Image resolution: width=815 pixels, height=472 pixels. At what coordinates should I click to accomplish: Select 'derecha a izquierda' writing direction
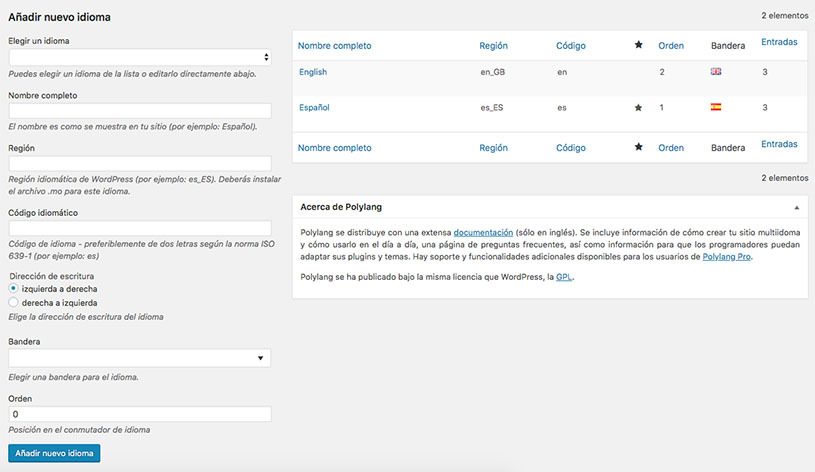[x=14, y=301]
